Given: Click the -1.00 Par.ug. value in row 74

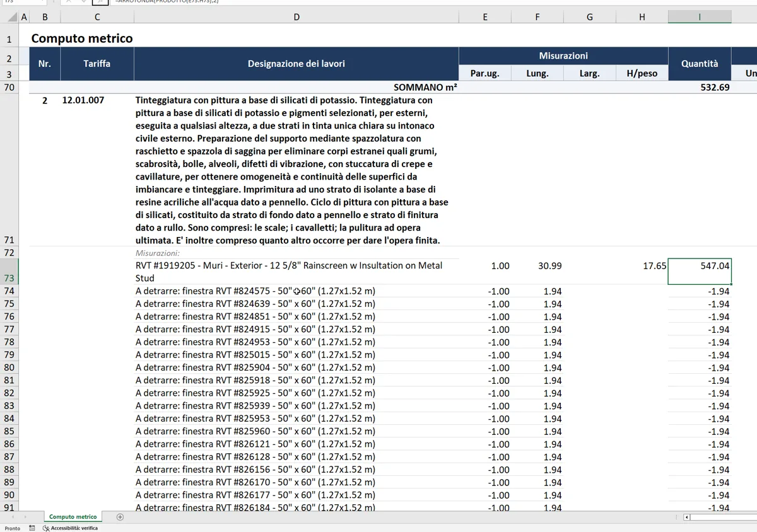Looking at the screenshot, I should (499, 291).
